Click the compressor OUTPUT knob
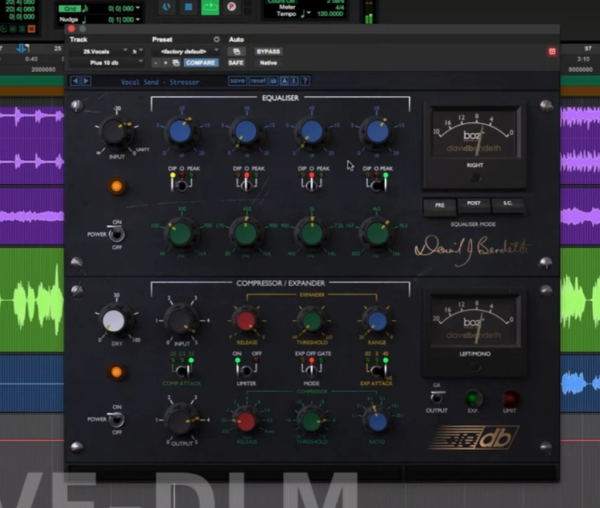Screen dimensions: 600x508 click(181, 420)
